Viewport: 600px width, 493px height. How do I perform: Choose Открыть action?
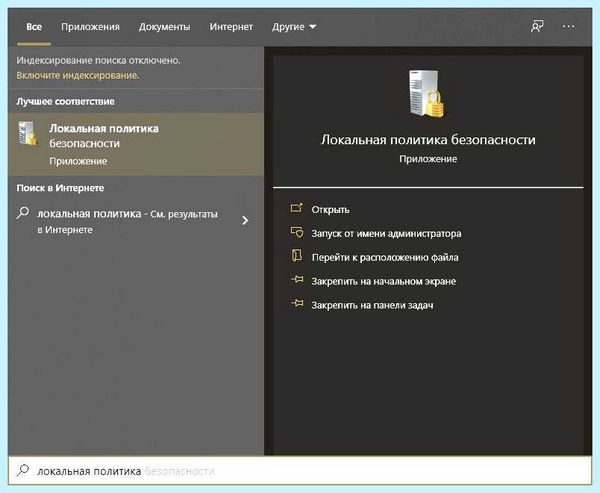tap(330, 210)
